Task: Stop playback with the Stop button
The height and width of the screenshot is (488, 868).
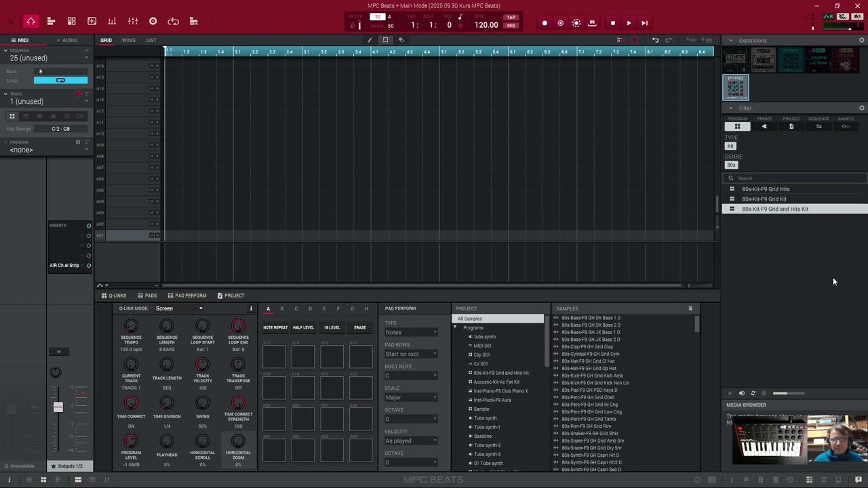Action: tap(612, 23)
